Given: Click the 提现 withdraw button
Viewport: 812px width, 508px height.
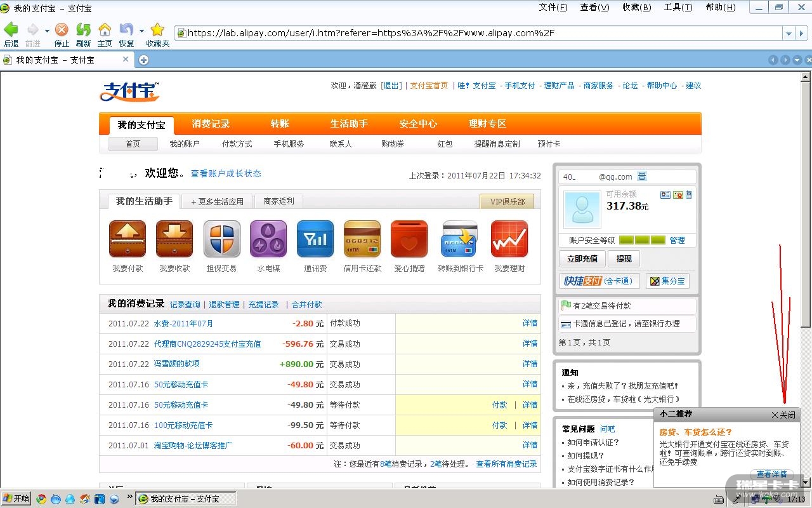Looking at the screenshot, I should tap(624, 258).
